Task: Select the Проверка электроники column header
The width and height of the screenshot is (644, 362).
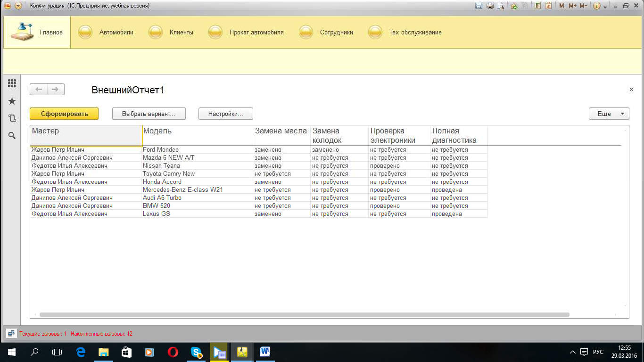Action: tap(399, 135)
